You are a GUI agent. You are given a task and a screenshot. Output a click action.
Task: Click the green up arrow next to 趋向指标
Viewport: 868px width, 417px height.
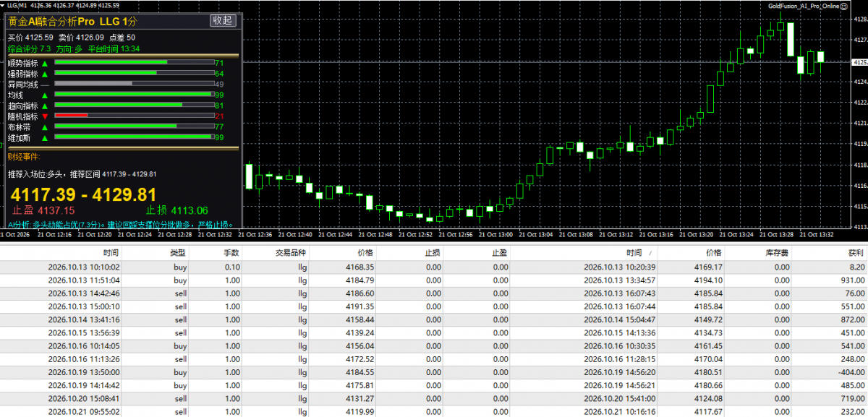(x=45, y=106)
